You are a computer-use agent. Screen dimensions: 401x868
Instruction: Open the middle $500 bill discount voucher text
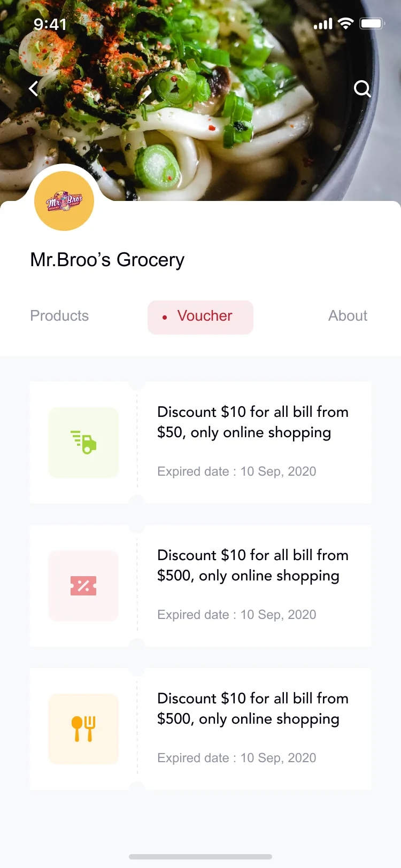coord(253,565)
